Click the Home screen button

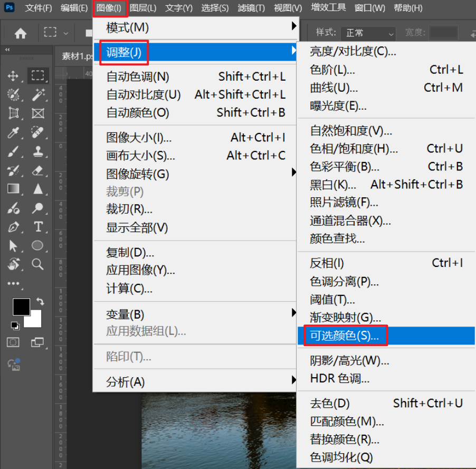(x=20, y=33)
